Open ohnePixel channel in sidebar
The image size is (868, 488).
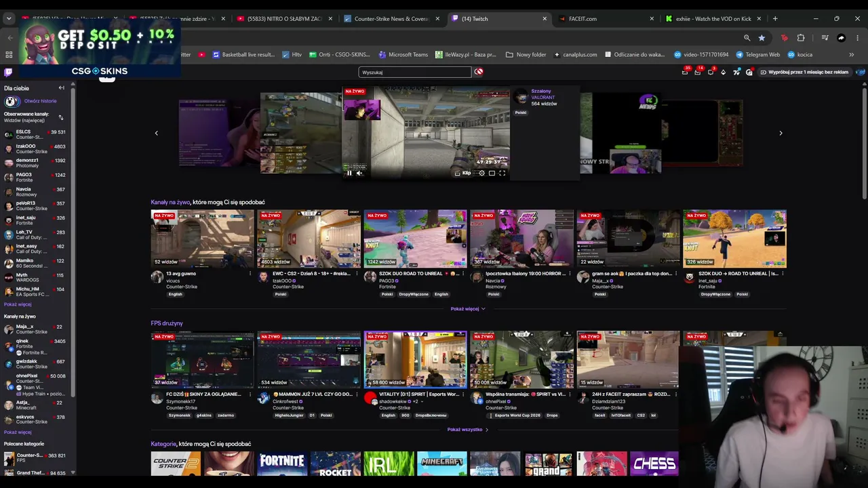[x=35, y=384]
